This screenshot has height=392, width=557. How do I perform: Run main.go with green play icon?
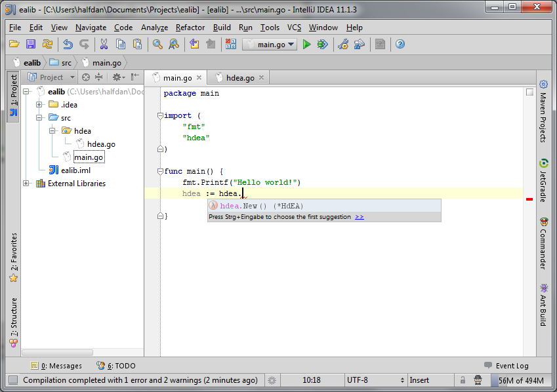pos(306,45)
